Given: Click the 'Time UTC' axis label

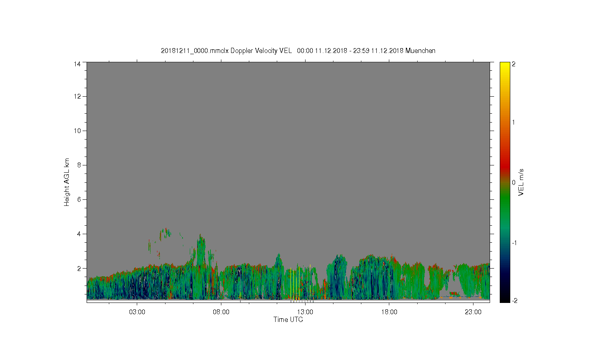Looking at the screenshot, I should pyautogui.click(x=288, y=320).
